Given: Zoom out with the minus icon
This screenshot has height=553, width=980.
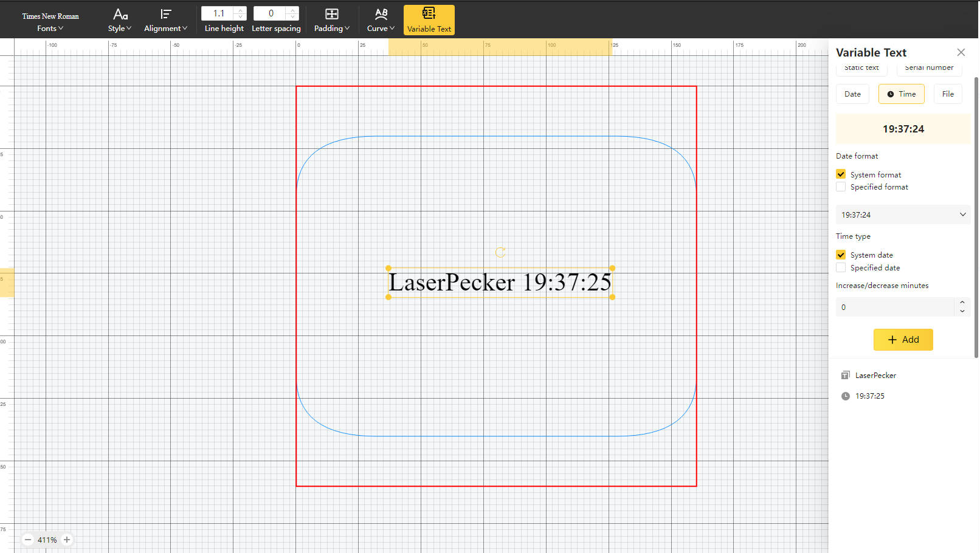Looking at the screenshot, I should coord(28,540).
